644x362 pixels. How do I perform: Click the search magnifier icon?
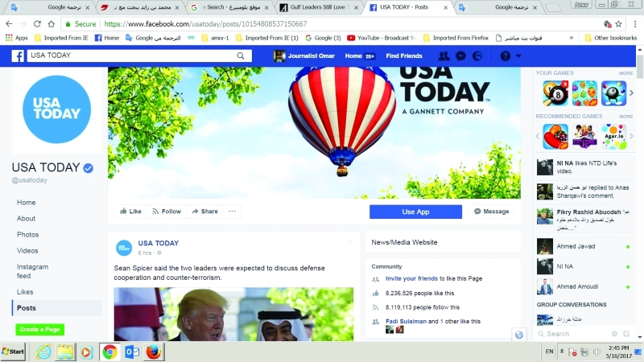tap(241, 56)
